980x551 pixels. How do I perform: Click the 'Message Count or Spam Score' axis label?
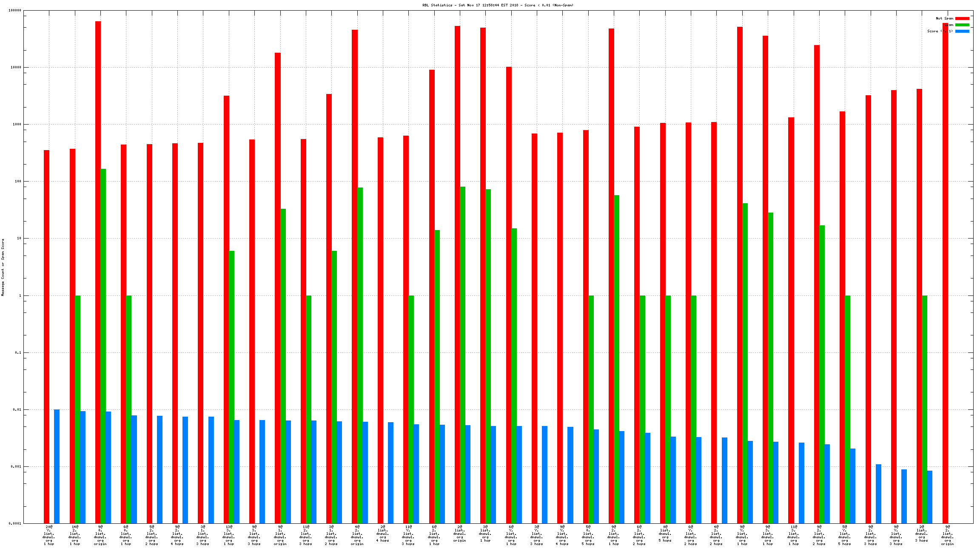(x=3, y=267)
